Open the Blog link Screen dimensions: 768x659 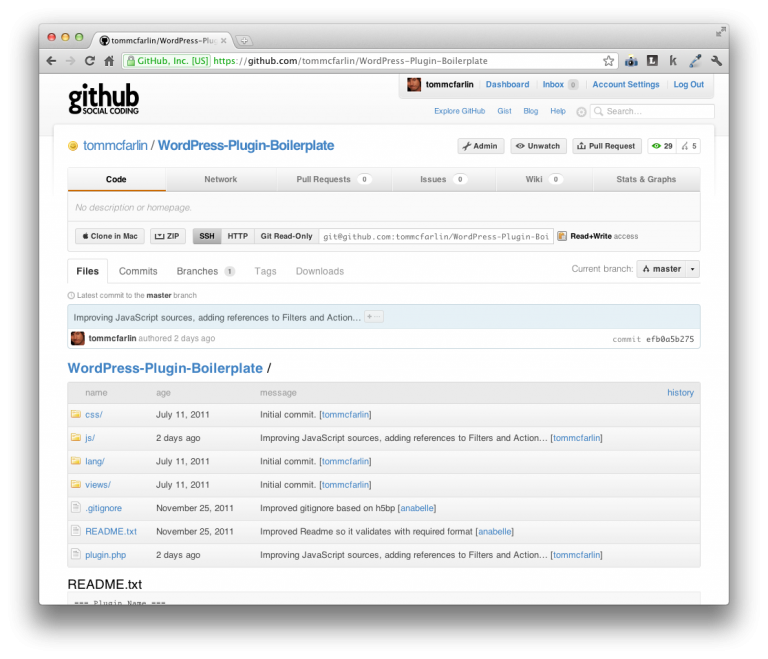[x=530, y=111]
